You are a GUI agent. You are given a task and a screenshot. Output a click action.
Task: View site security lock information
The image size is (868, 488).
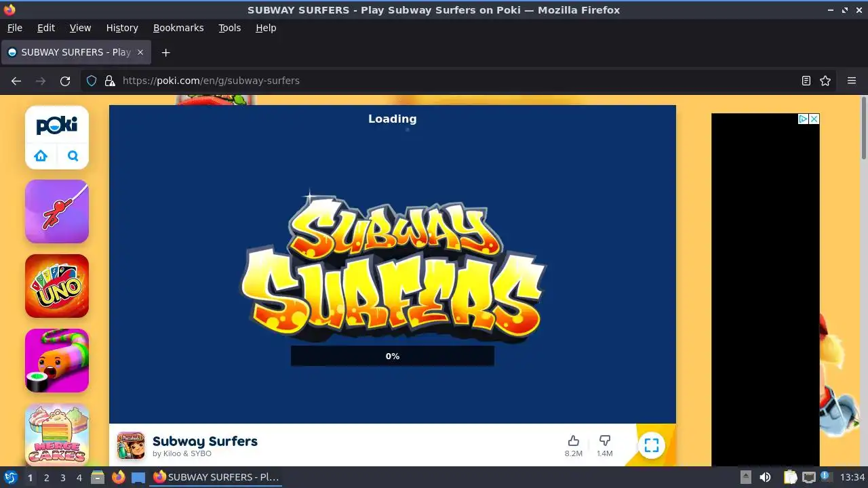coord(110,81)
